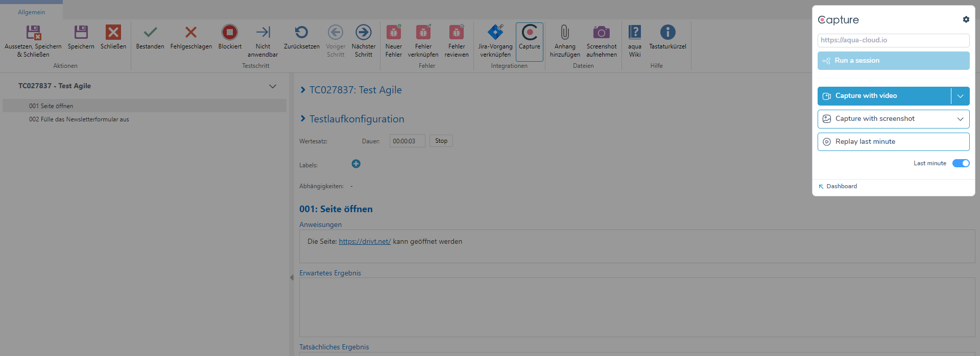This screenshot has width=980, height=356.
Task: Open Capture settings gear
Action: click(966, 19)
